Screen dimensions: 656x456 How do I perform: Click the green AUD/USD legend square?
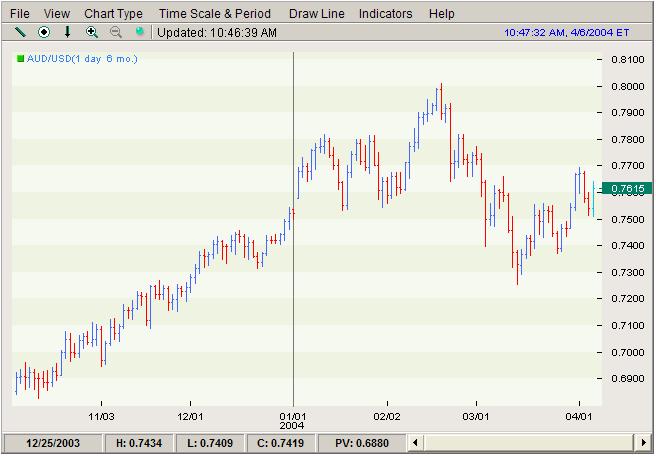(20, 59)
